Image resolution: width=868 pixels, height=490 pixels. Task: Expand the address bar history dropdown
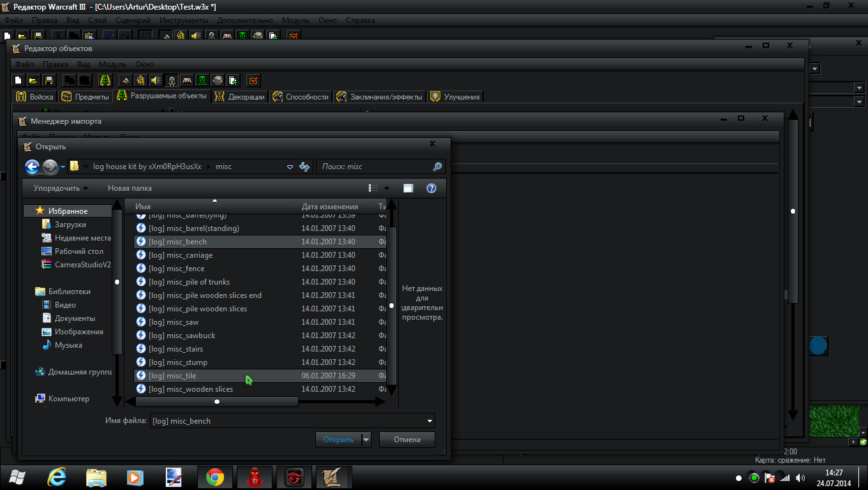290,167
